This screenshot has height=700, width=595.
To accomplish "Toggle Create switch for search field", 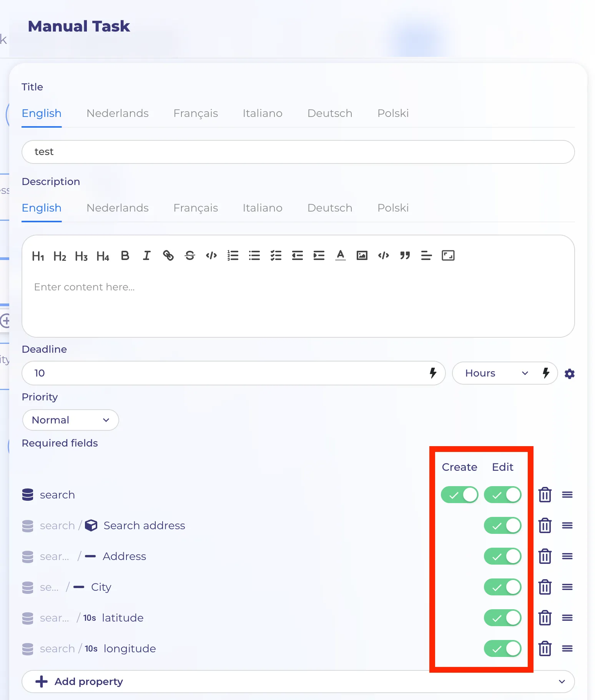I will click(460, 495).
